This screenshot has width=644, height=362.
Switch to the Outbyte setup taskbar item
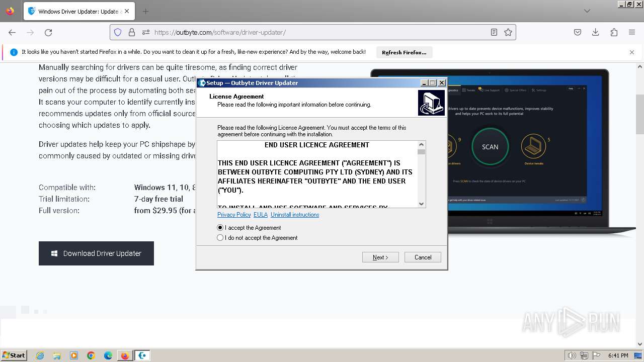click(x=142, y=355)
